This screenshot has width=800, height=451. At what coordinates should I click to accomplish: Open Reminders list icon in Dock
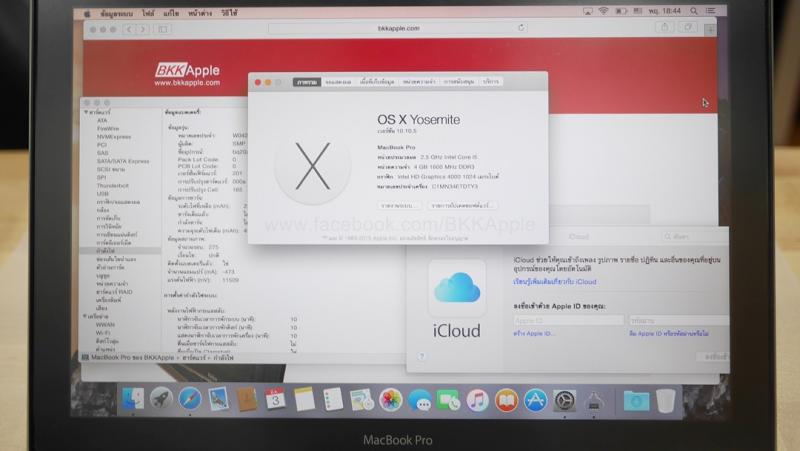click(x=333, y=399)
